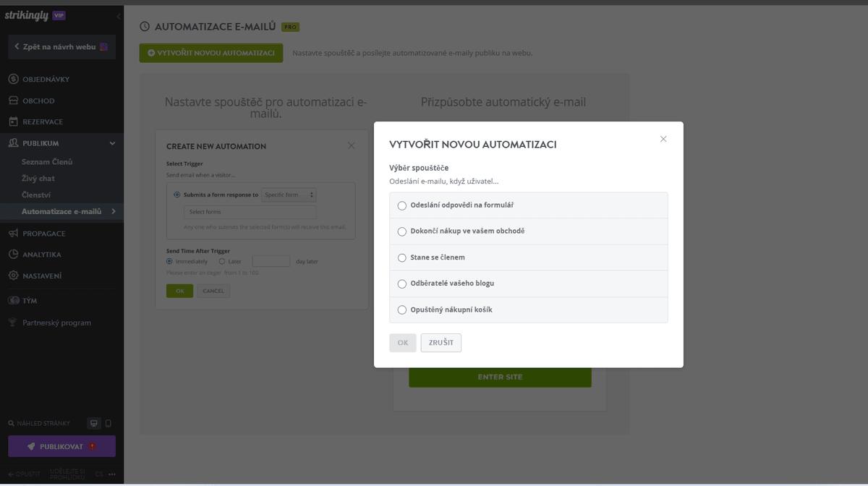Select Odeslání odpovědi na formulář radio
The image size is (868, 486).
[x=402, y=205]
